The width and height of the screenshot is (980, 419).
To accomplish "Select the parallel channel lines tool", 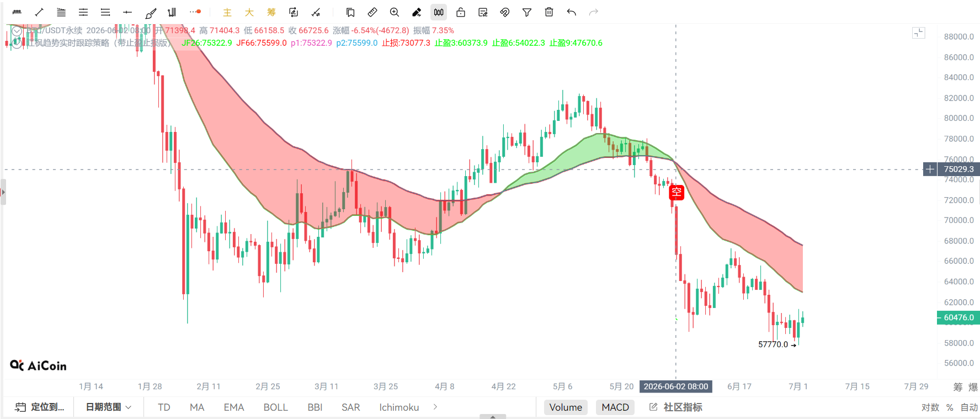I will (x=83, y=12).
